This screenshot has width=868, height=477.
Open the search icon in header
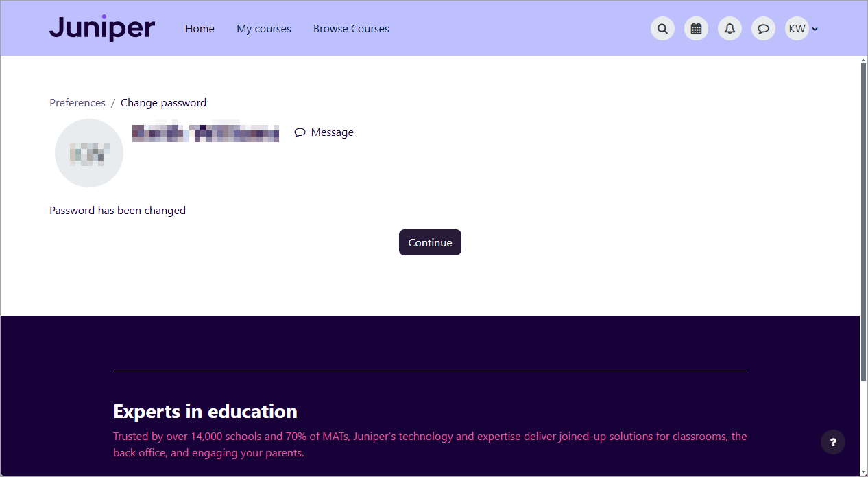coord(662,29)
